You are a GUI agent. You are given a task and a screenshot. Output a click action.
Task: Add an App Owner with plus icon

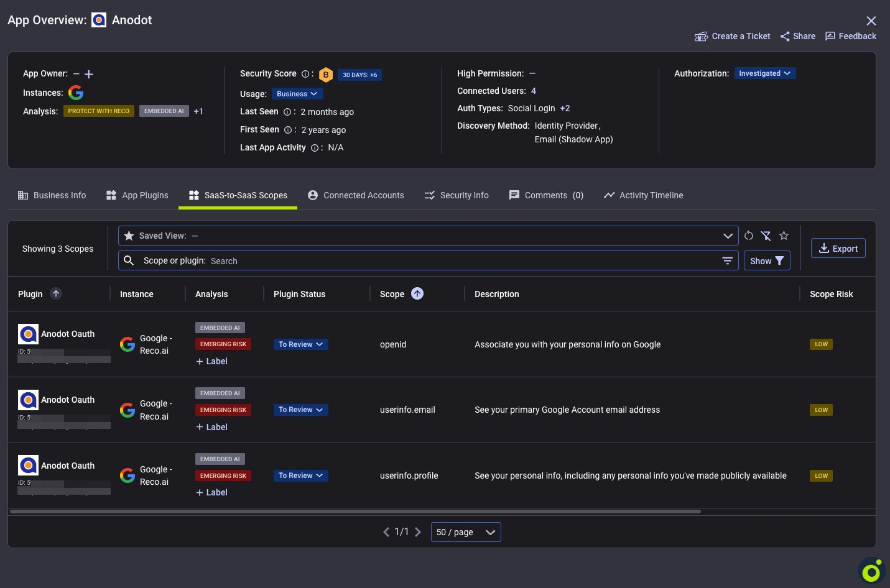click(x=89, y=74)
